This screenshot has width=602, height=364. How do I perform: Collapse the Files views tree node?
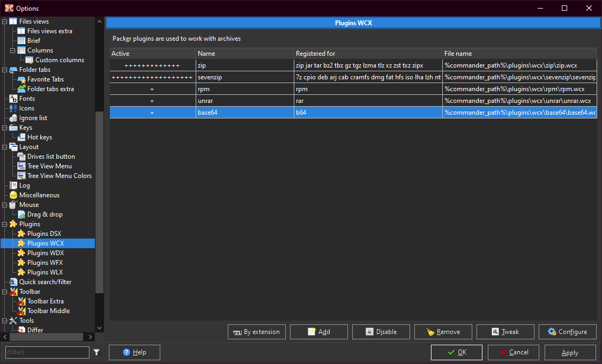pyautogui.click(x=5, y=21)
